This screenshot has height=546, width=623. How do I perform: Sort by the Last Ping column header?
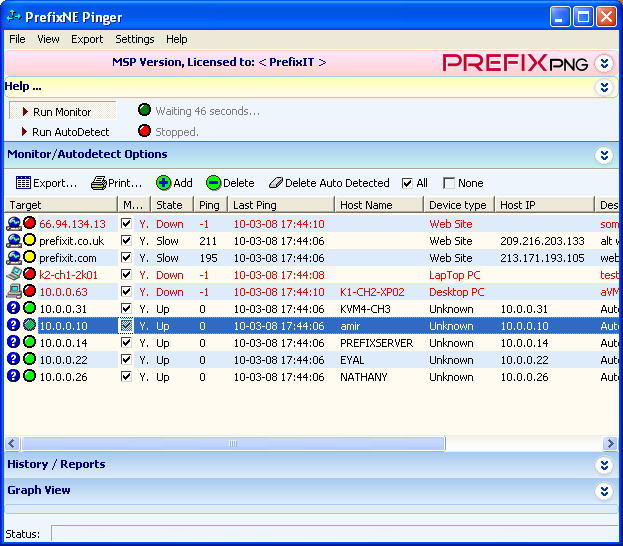click(x=281, y=205)
